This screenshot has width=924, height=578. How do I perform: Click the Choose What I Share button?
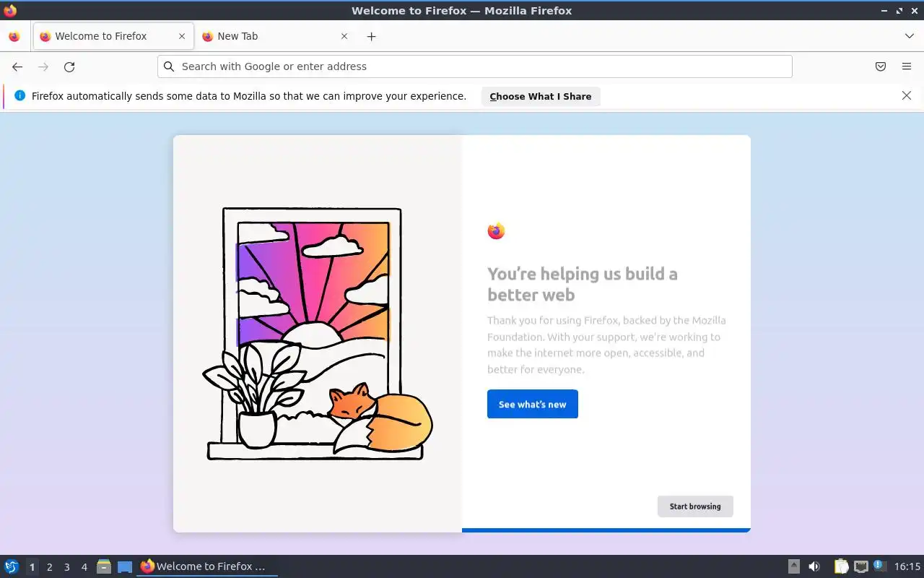pos(541,96)
